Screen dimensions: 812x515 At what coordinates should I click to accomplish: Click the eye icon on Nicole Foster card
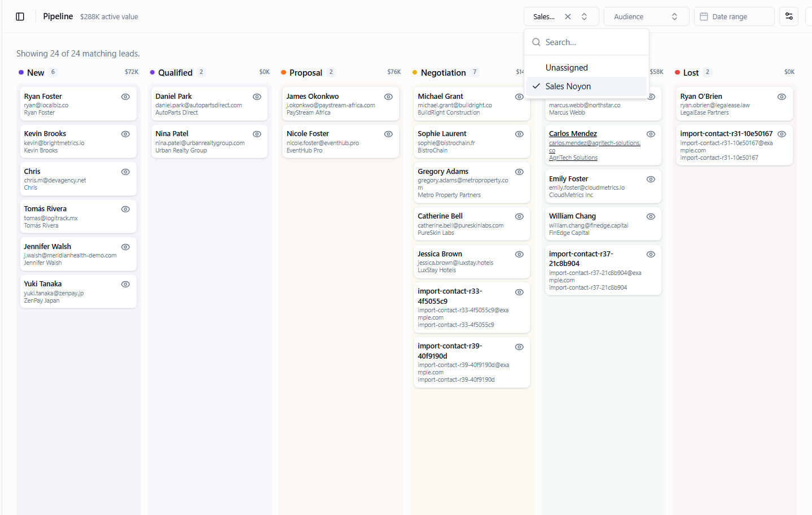coord(388,134)
